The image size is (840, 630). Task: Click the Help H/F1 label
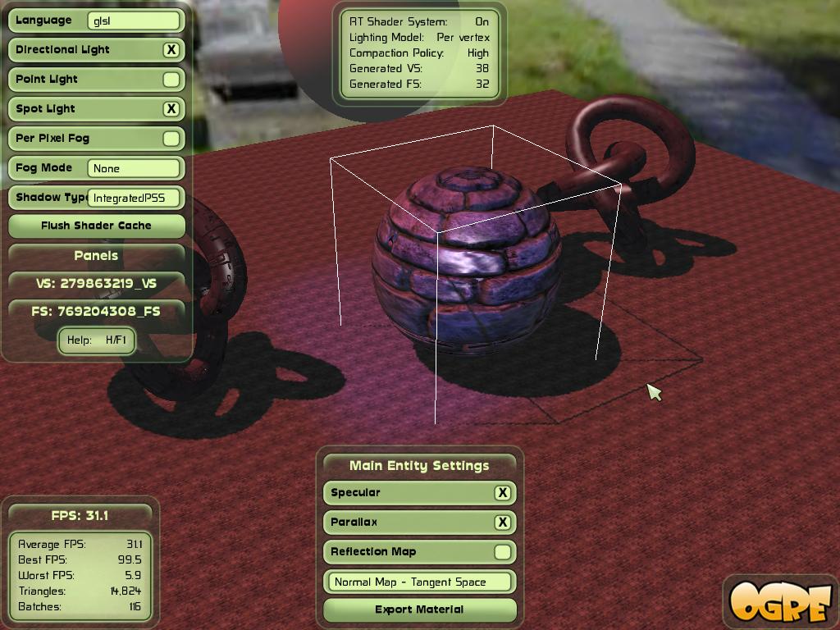pyautogui.click(x=97, y=340)
